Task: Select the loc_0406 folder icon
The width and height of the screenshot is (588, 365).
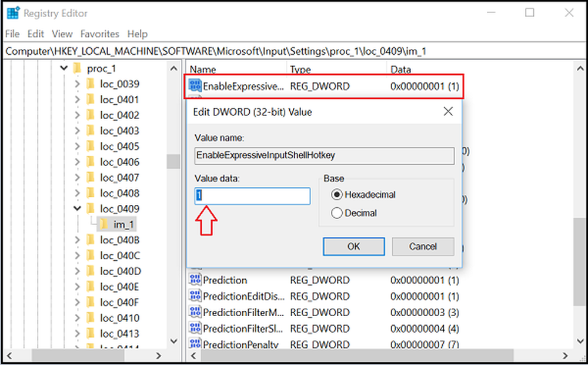Action: (91, 161)
